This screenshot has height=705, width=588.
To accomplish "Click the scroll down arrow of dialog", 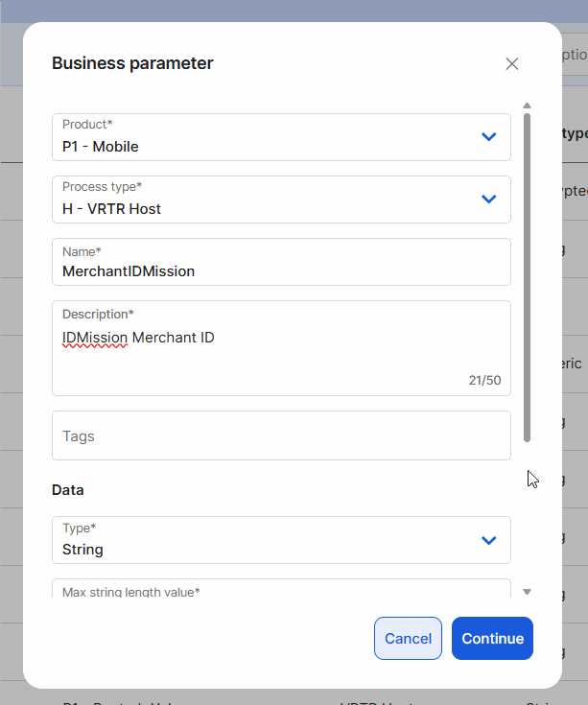I will coord(527,592).
